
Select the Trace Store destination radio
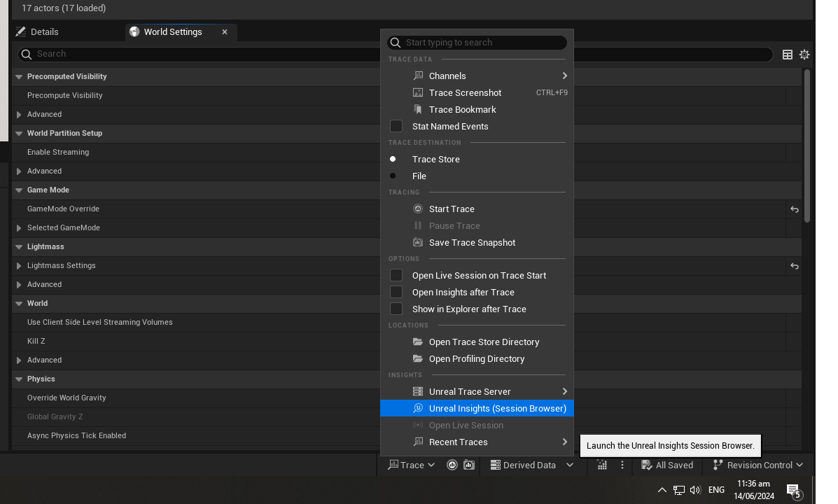(x=393, y=160)
